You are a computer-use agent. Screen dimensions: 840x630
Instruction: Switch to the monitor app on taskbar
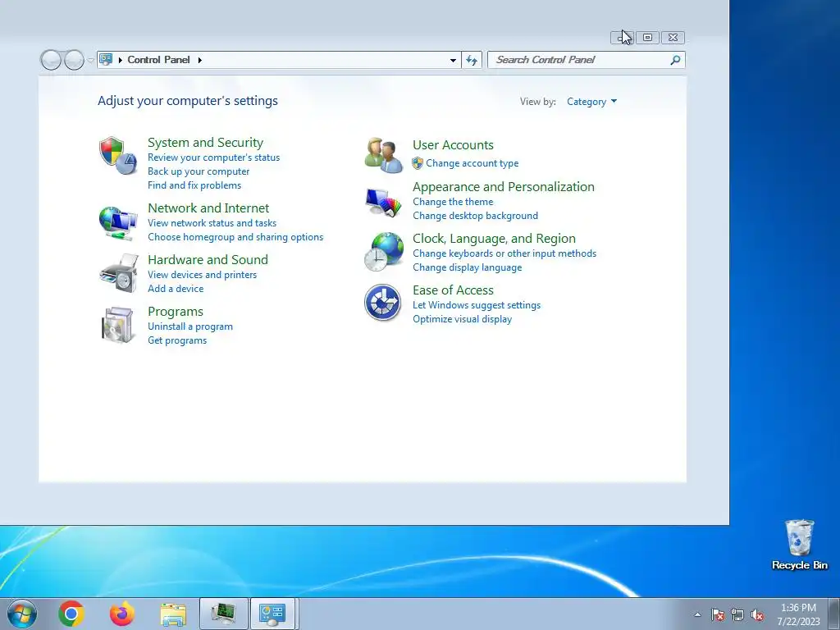[223, 614]
